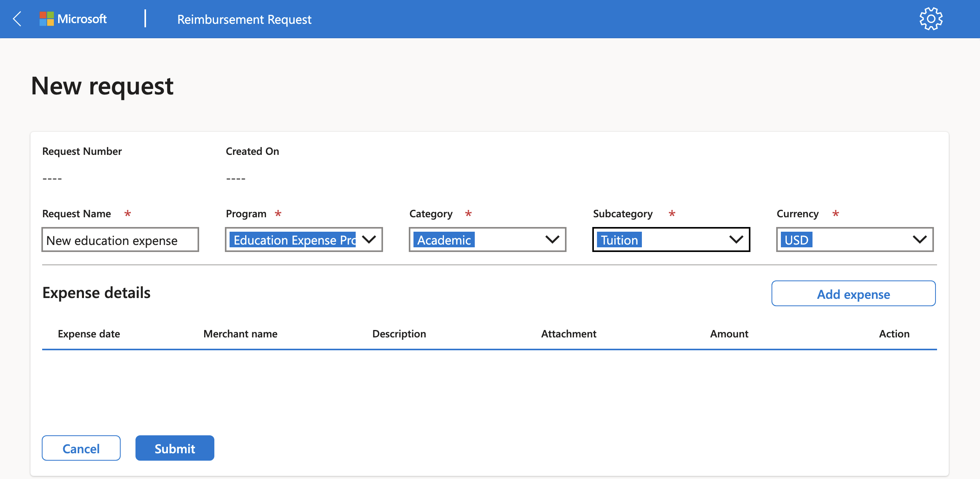Click the Subcategory dropdown arrow icon

pyautogui.click(x=736, y=239)
